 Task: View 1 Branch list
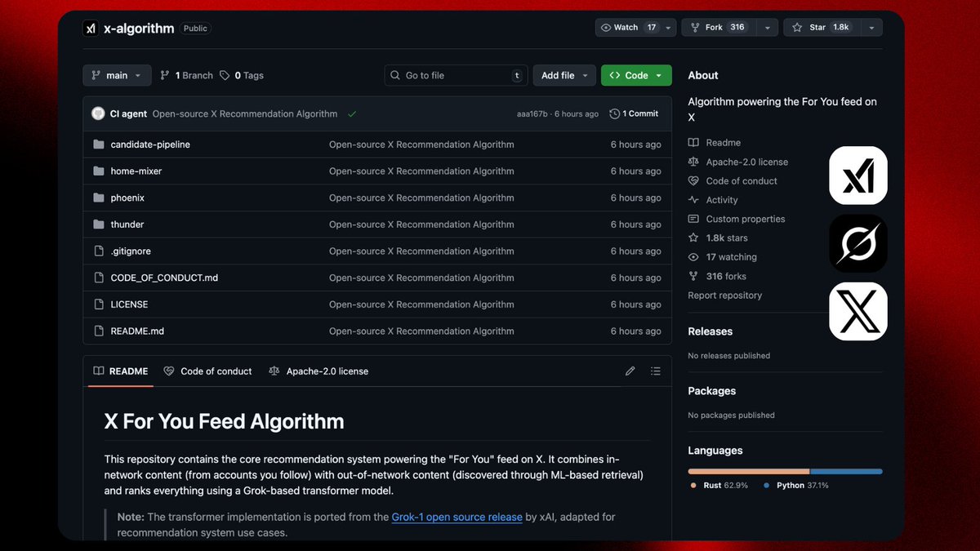[186, 75]
